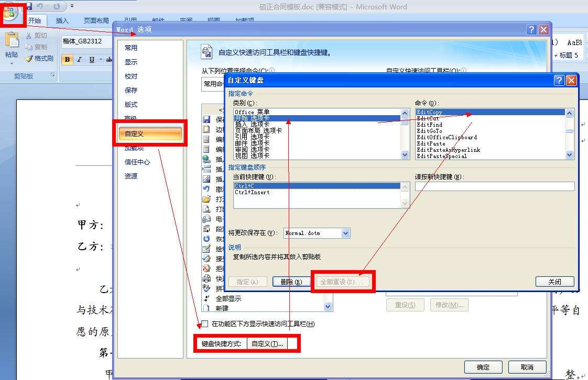The width and height of the screenshot is (588, 380).
Task: Select the e-mail envelope command icon in the list
Action: tap(206, 219)
